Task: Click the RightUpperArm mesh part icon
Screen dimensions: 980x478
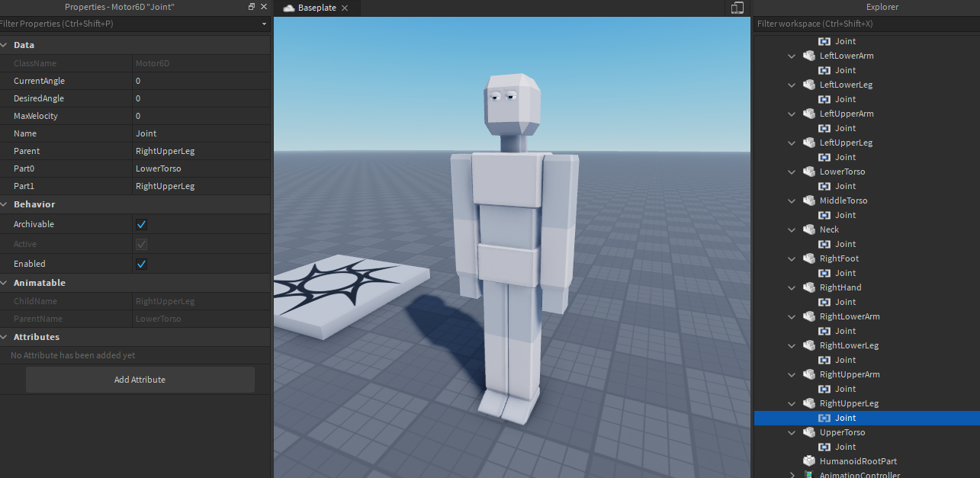Action: tap(809, 374)
